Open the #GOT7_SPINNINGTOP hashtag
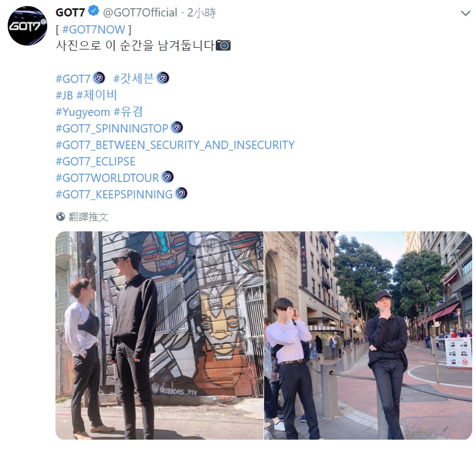This screenshot has height=449, width=476. [112, 129]
